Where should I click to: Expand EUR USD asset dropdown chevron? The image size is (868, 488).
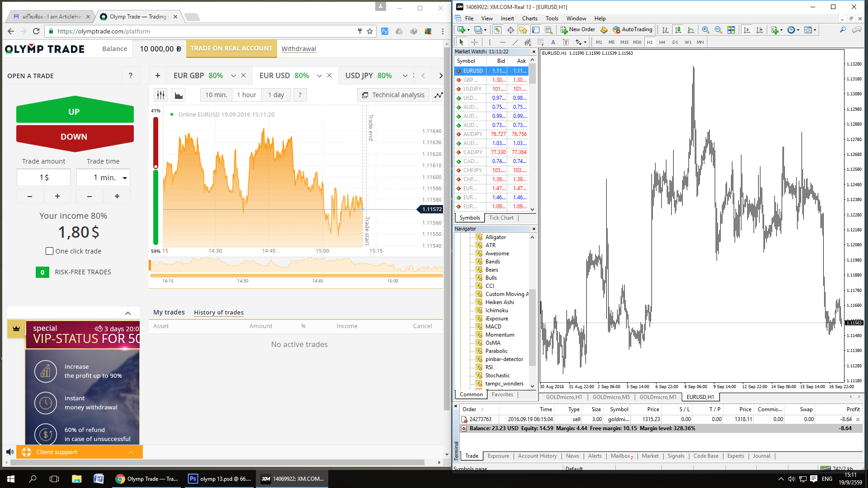pos(319,76)
